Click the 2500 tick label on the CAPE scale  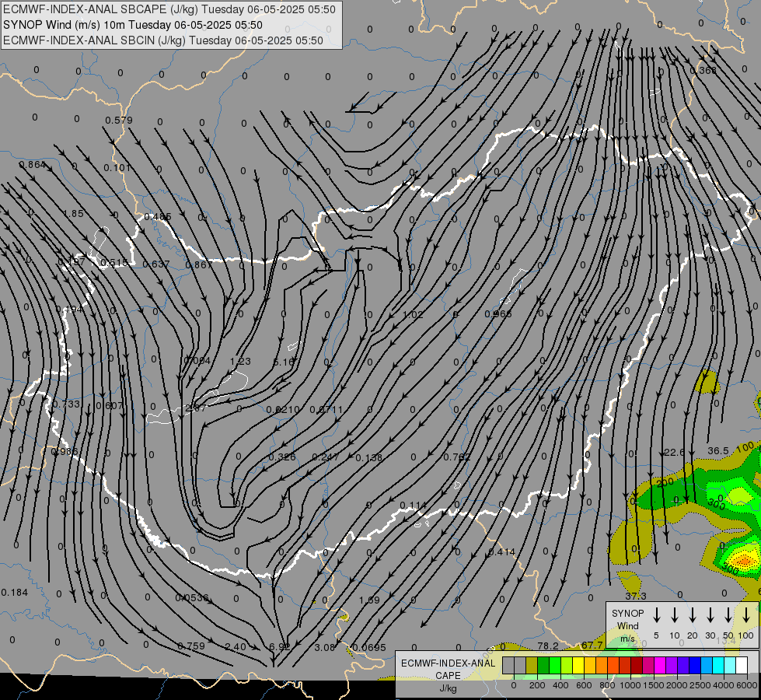coord(700,685)
